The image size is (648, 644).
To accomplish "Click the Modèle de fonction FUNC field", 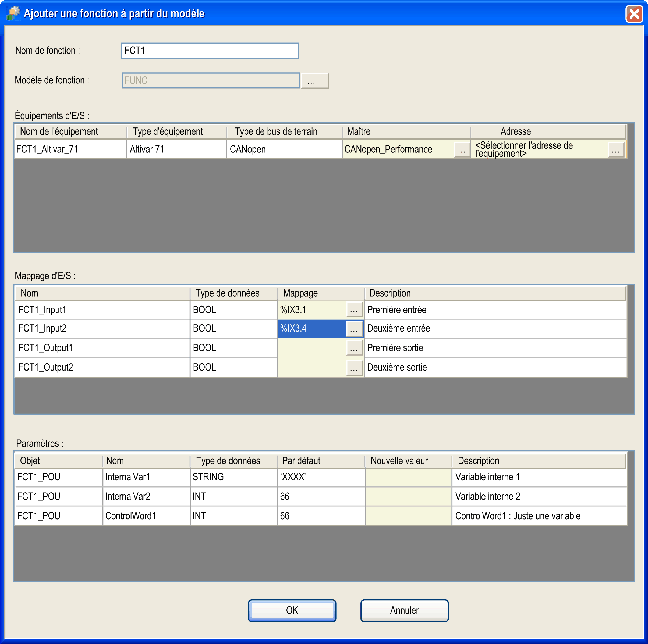I will point(211,80).
